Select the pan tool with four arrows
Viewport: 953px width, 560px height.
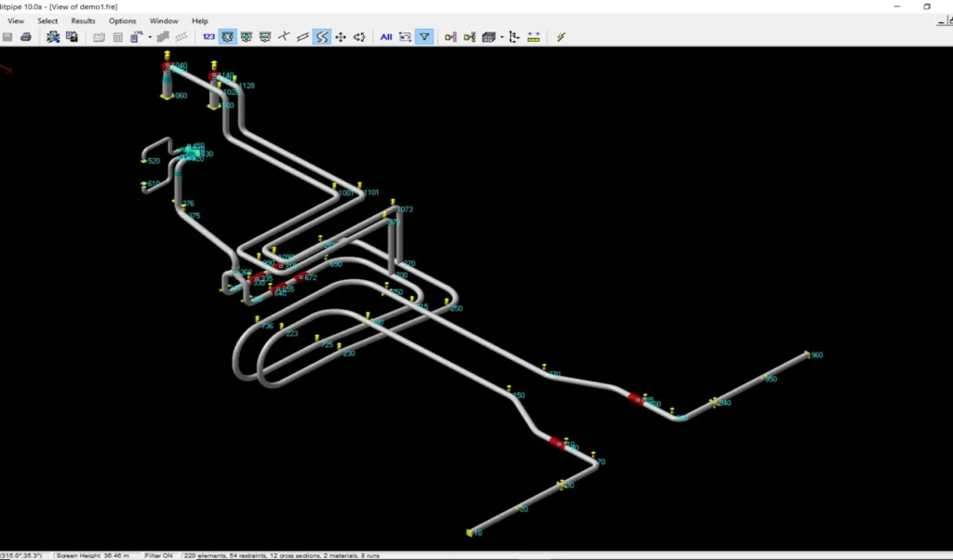[342, 36]
